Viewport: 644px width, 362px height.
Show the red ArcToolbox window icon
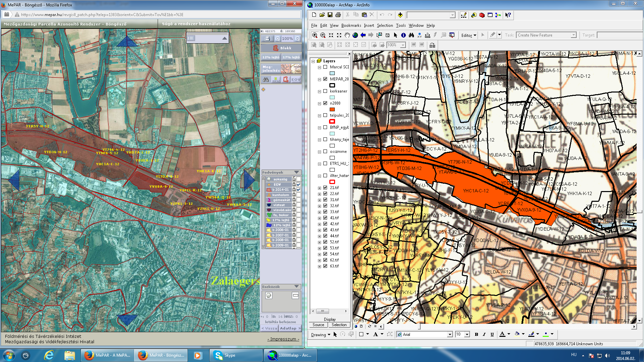coord(482,15)
